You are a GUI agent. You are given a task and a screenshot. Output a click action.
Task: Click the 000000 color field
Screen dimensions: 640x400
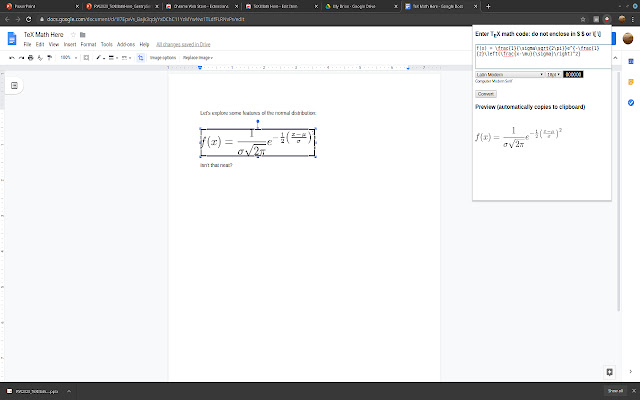573,74
